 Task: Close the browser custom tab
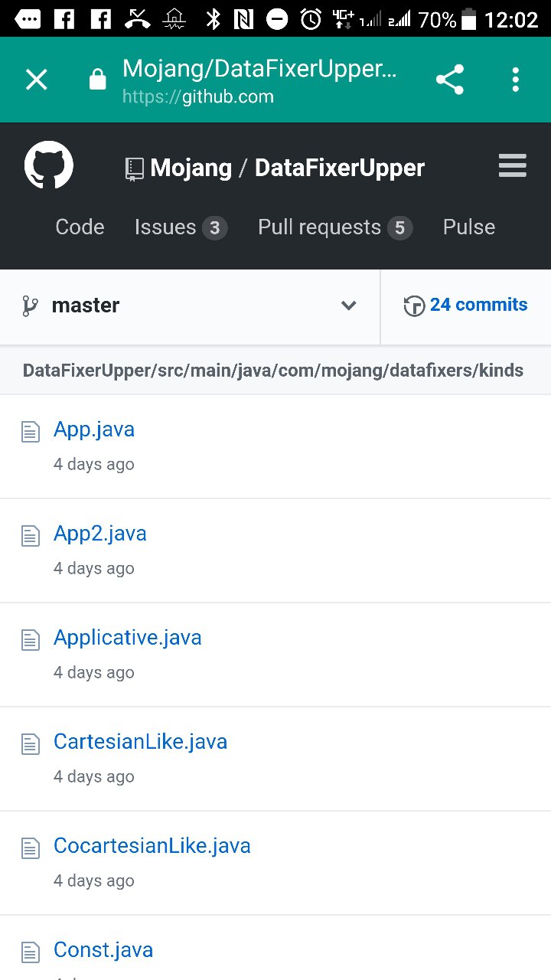tap(37, 80)
